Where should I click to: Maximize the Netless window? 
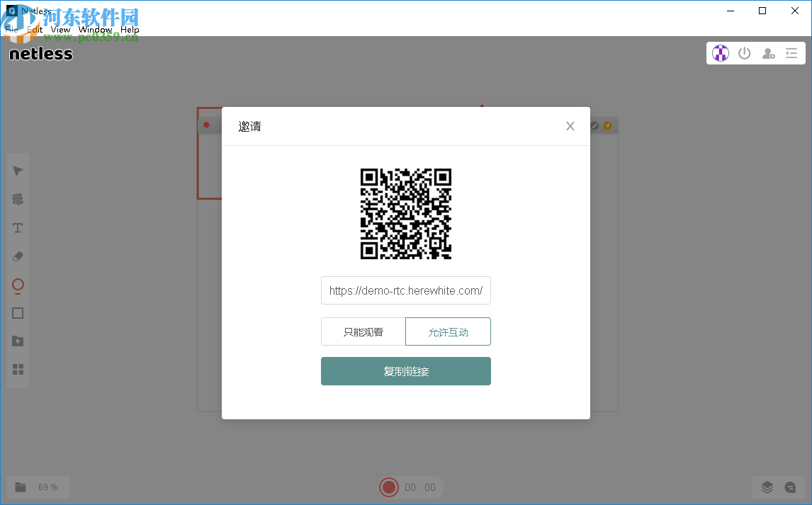pos(762,11)
